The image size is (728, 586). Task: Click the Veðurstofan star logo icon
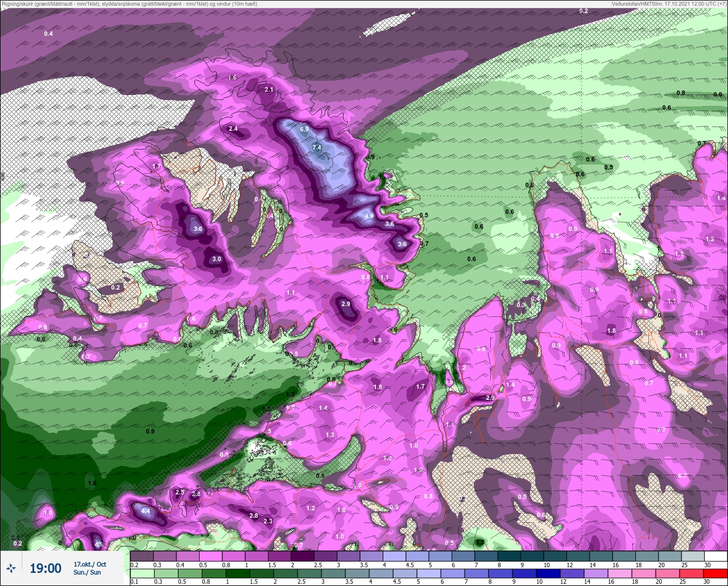11,568
